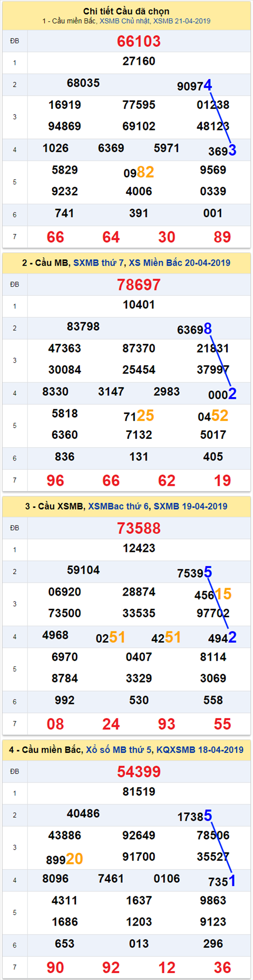The image size is (253, 980).
Task: Open the KQXSMB 18-04-2019 link
Action: pos(200,749)
